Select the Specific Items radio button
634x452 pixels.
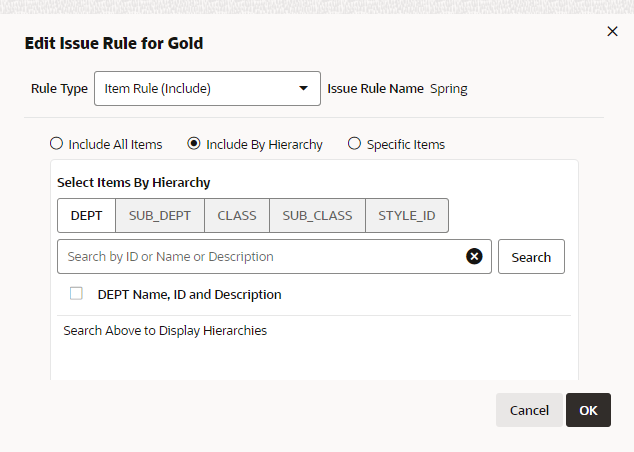354,144
